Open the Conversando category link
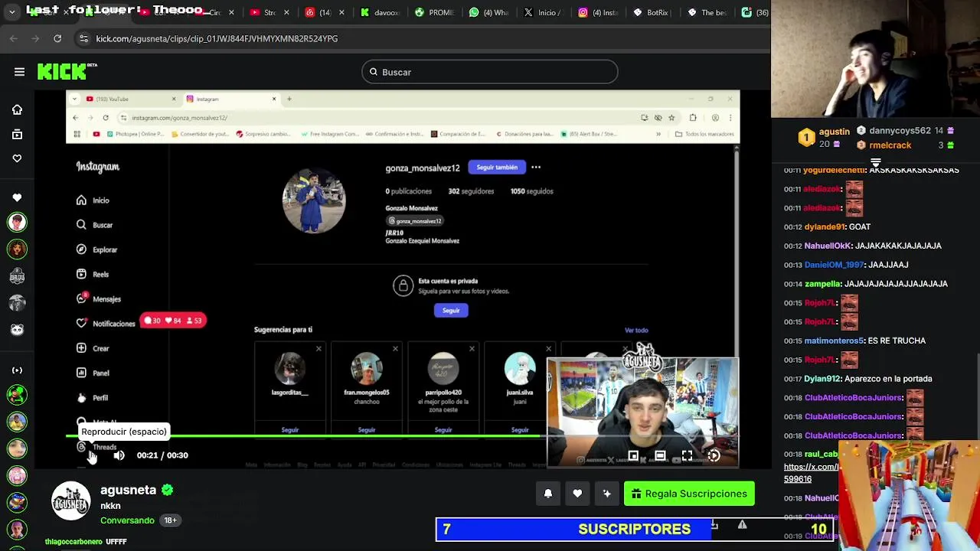Viewport: 980px width, 551px height. coord(127,520)
